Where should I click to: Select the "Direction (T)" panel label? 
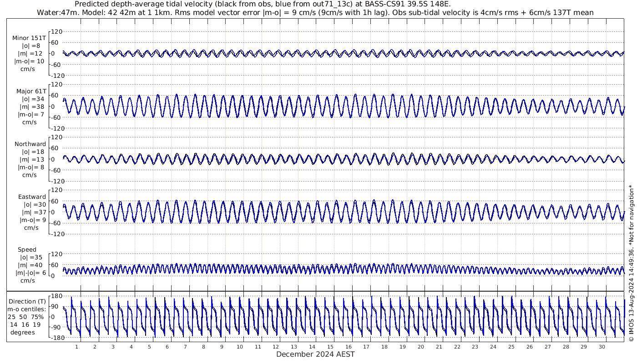tap(27, 302)
